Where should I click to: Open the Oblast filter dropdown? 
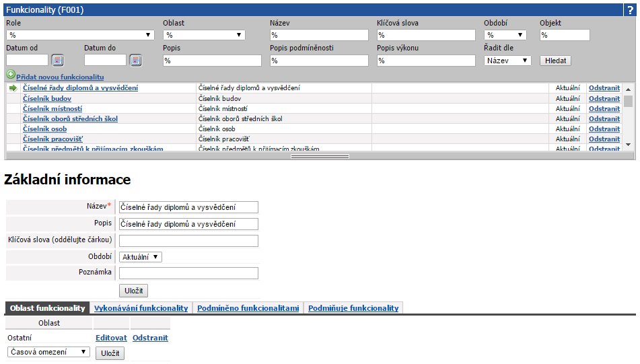(x=204, y=35)
